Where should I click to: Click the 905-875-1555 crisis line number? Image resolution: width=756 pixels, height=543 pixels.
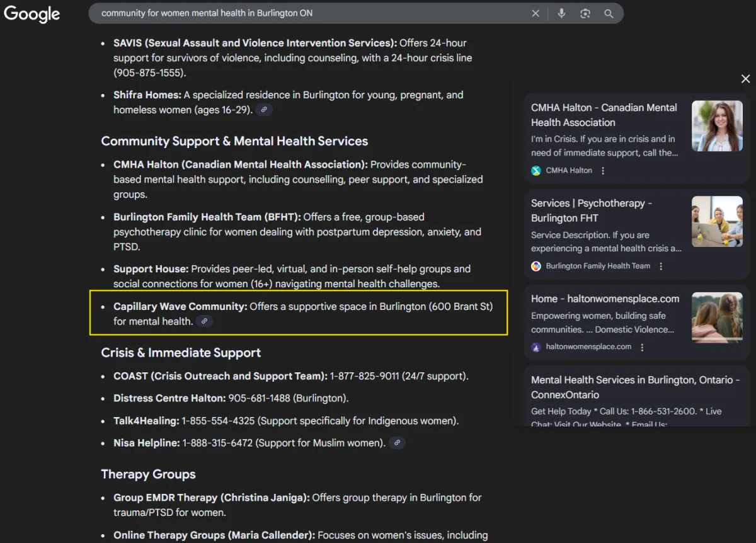(x=150, y=72)
